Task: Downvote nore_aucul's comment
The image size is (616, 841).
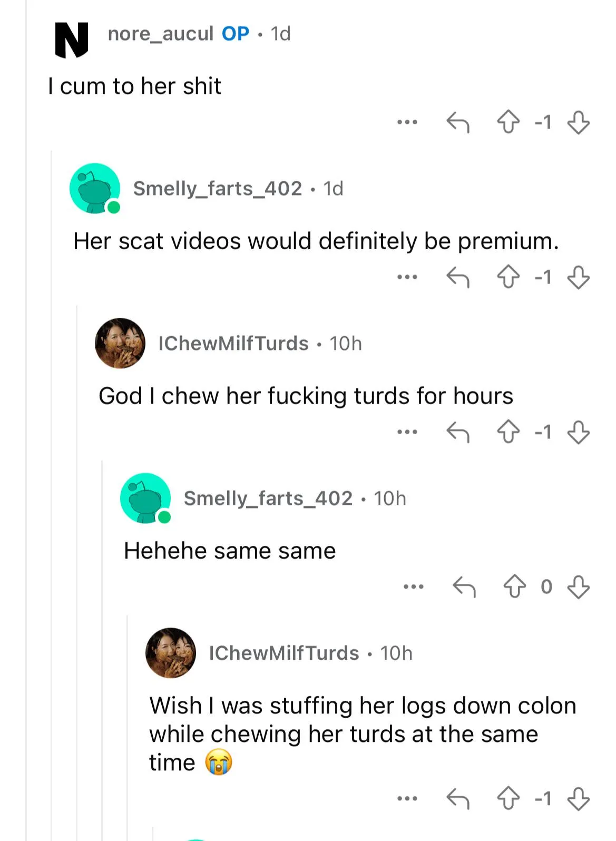Action: coord(578,122)
